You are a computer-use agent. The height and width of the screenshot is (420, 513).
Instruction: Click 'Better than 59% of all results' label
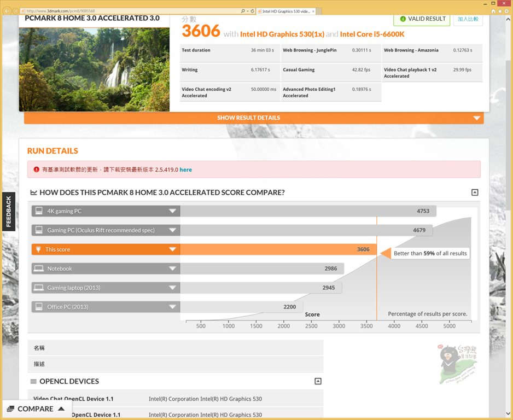click(x=430, y=254)
